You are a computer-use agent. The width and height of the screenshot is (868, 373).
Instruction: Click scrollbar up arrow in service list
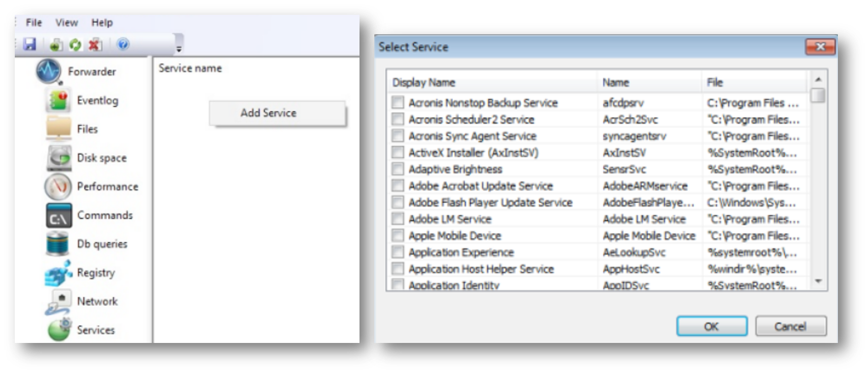pyautogui.click(x=818, y=79)
